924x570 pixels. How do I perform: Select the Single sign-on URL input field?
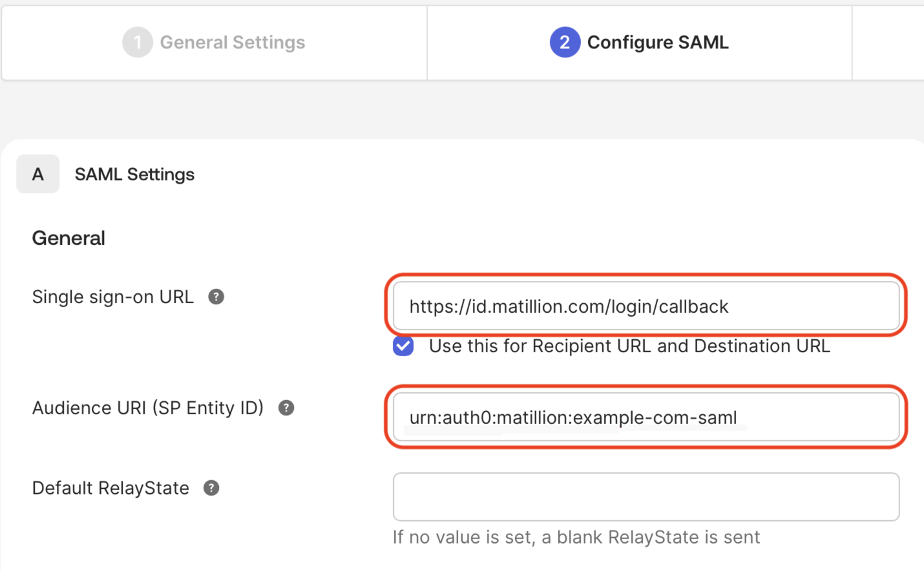coord(646,306)
